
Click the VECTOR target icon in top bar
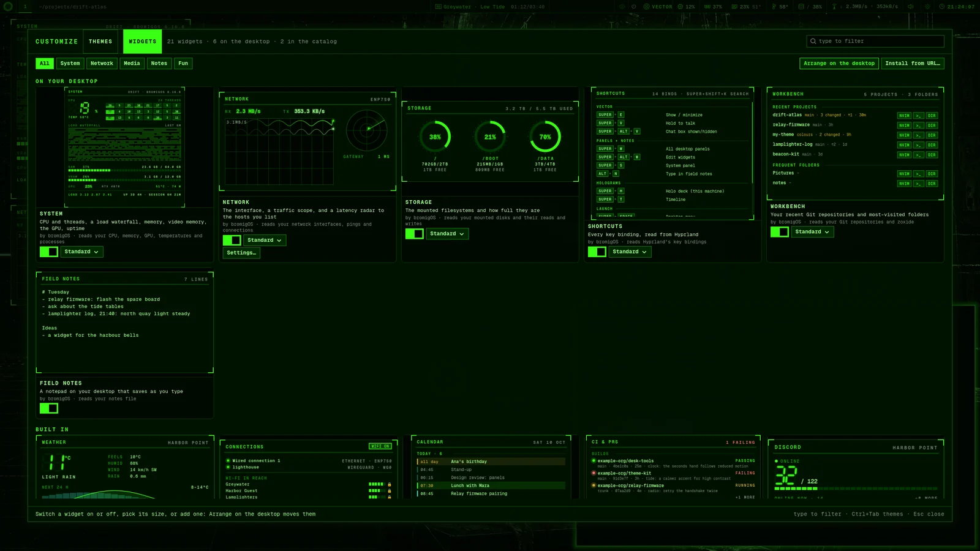point(646,7)
